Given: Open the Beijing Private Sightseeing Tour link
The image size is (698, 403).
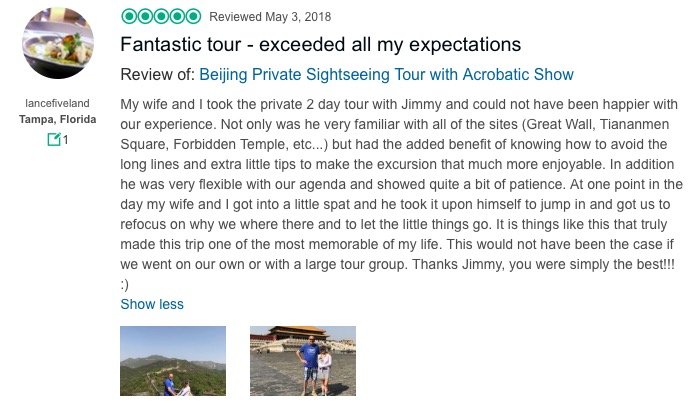Looking at the screenshot, I should click(386, 75).
